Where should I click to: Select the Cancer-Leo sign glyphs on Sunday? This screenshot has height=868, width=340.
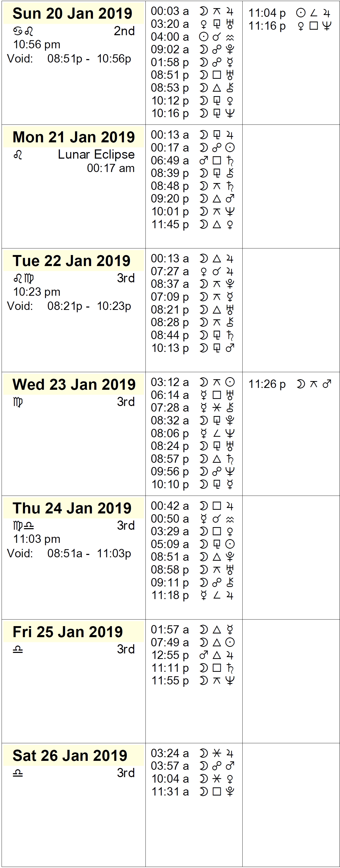(23, 31)
